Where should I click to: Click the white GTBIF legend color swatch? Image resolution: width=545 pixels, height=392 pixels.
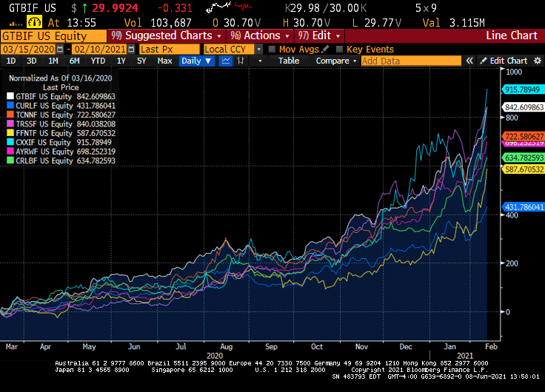pos(10,97)
